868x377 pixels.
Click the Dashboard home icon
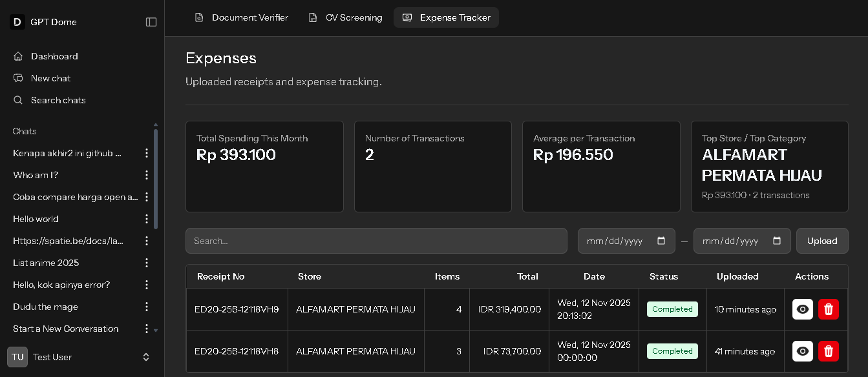click(18, 56)
